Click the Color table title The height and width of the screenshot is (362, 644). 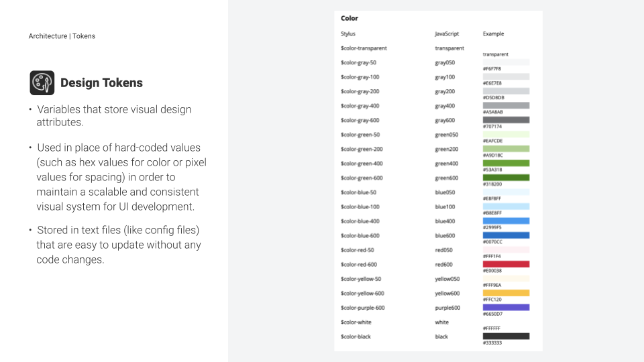[349, 18]
